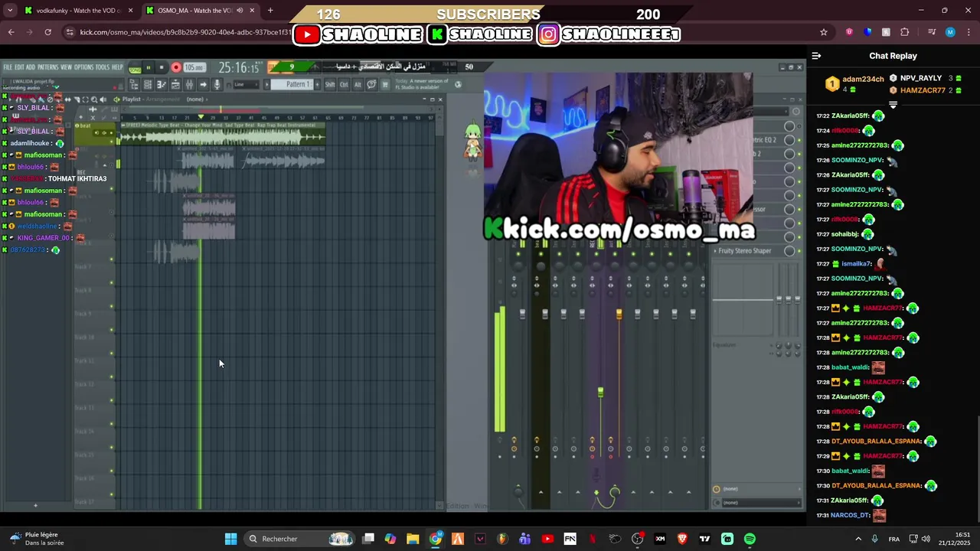Toggle the Shift key button
This screenshot has width=980, height=551.
pos(330,84)
